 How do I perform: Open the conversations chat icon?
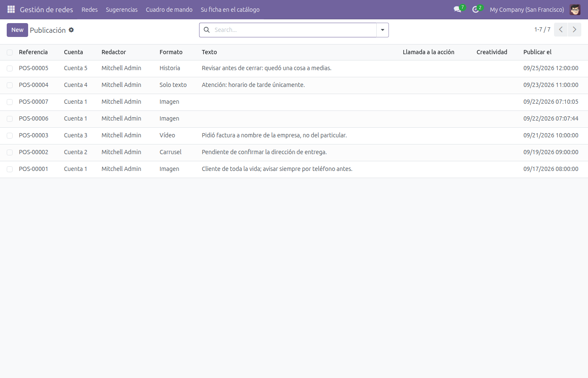click(457, 9)
